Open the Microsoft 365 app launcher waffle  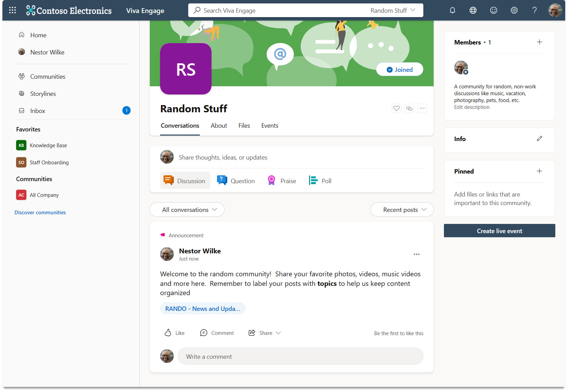[x=12, y=10]
